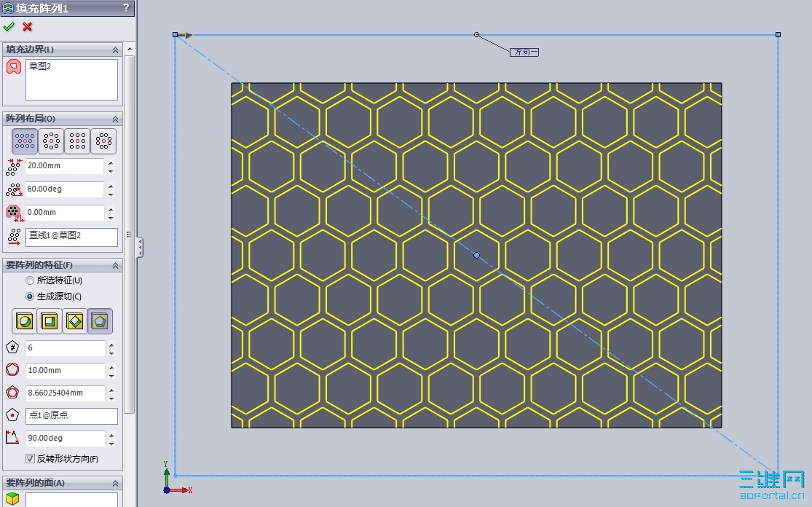
Task: Click the 方向一 direction callout label
Action: [x=524, y=52]
